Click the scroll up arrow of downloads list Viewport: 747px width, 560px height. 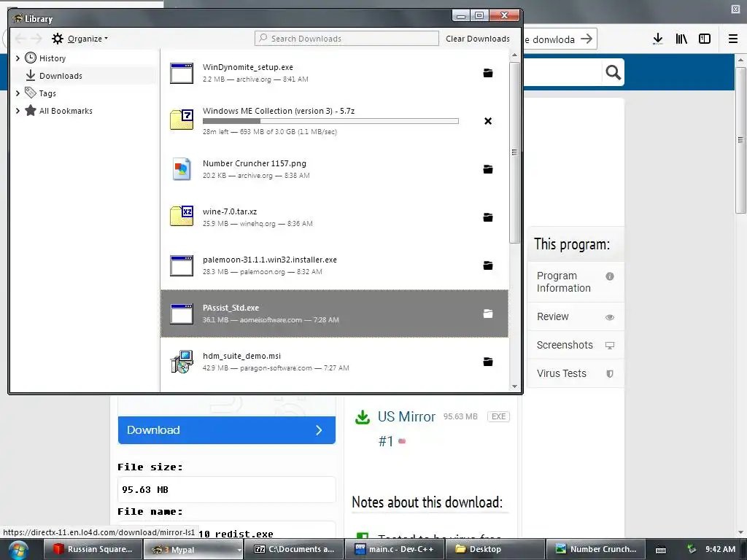(514, 55)
